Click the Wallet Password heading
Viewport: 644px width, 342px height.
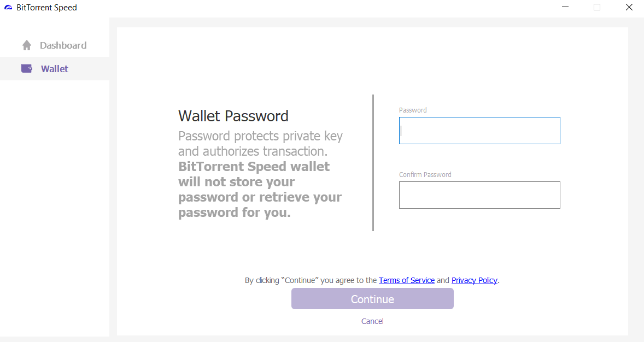click(233, 116)
